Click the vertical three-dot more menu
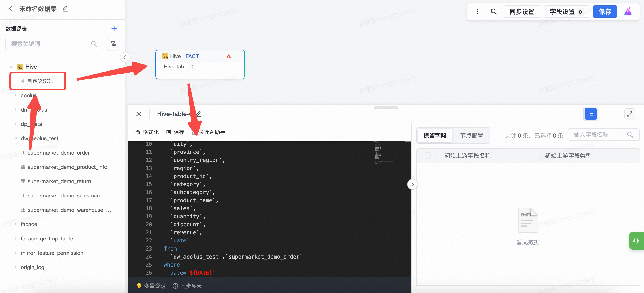644x293 pixels. (478, 11)
